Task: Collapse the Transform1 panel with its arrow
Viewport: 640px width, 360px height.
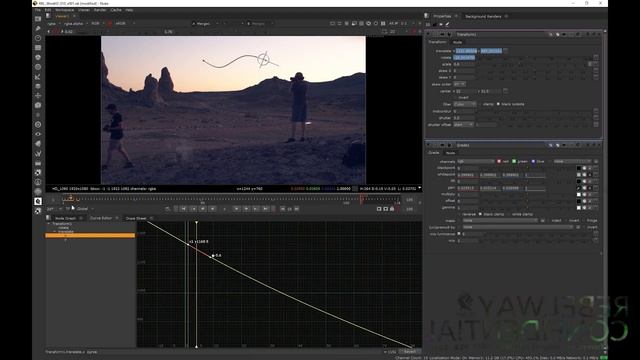Action: [x=429, y=35]
